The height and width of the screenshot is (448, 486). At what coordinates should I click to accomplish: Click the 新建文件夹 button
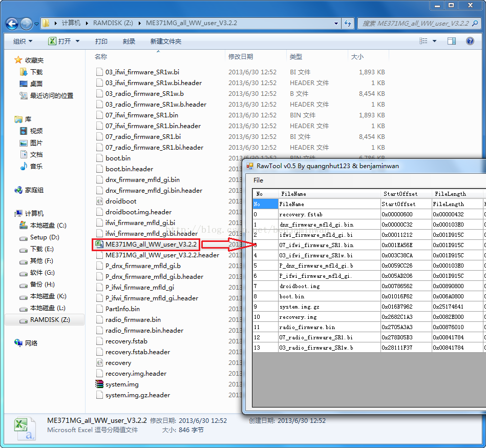pos(166,41)
